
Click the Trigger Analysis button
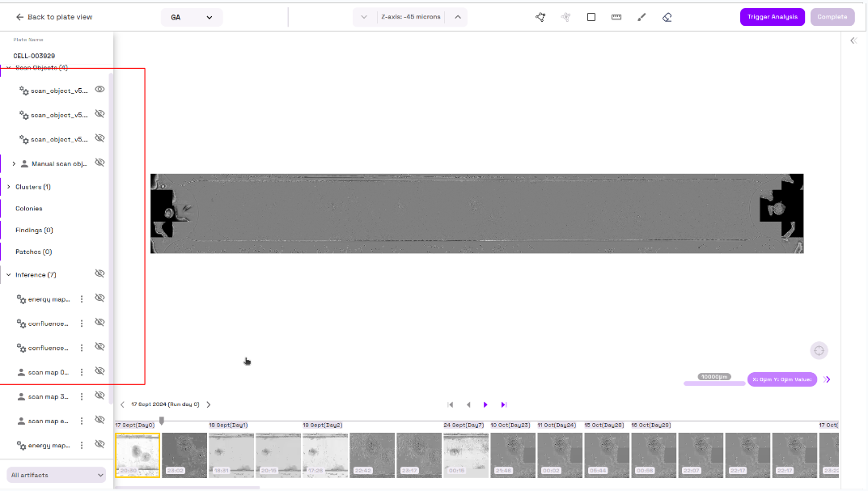[x=772, y=17]
